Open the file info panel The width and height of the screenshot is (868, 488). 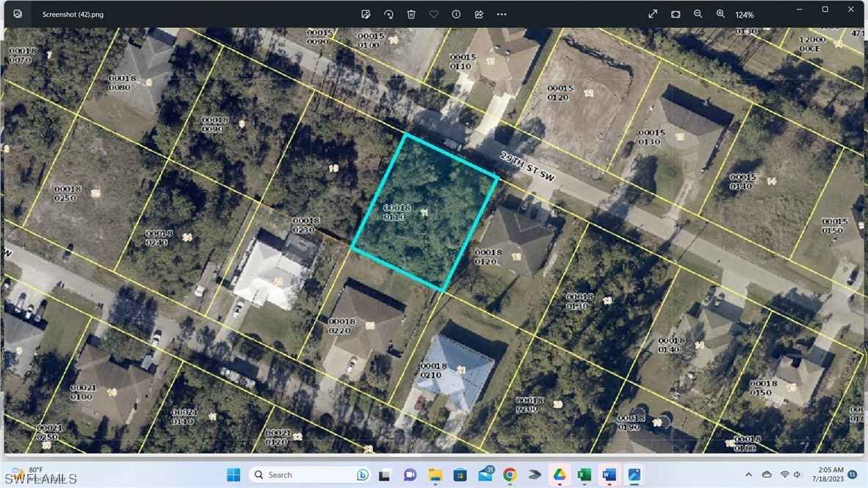456,14
